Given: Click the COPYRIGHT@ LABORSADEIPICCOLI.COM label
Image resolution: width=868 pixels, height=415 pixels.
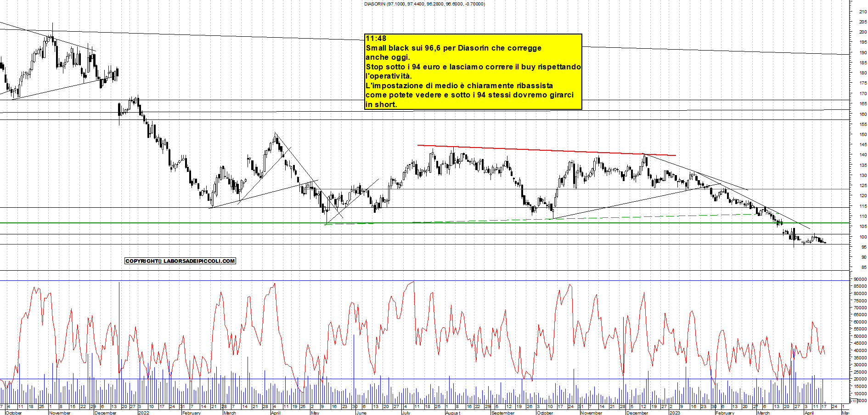Looking at the screenshot, I should pos(180,261).
